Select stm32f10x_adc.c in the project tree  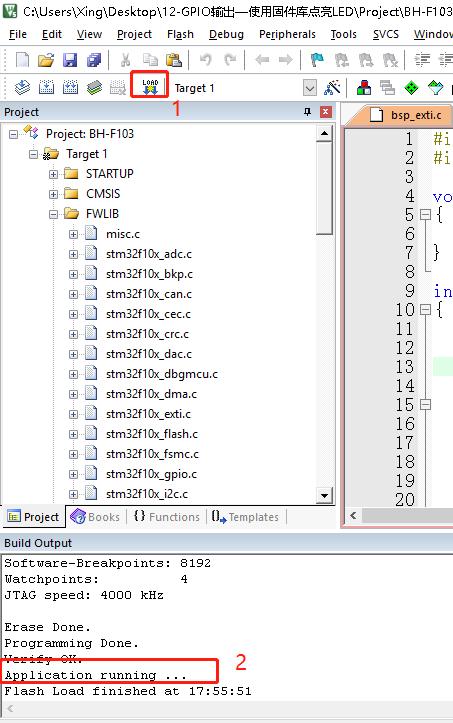click(149, 254)
